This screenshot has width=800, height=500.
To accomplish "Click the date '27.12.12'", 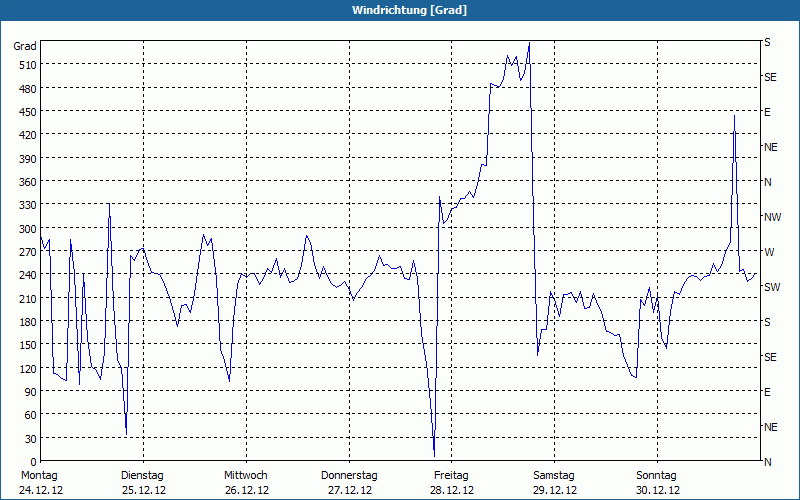I will coord(349,490).
